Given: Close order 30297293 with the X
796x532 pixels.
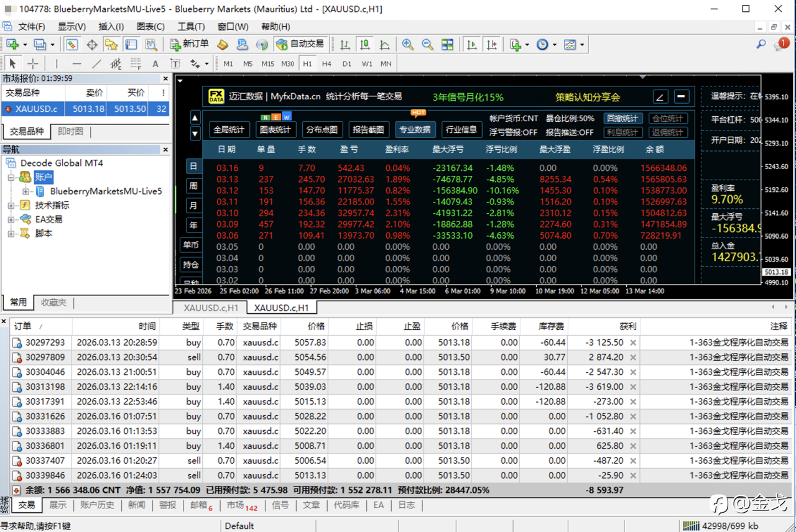Looking at the screenshot, I should [x=633, y=342].
